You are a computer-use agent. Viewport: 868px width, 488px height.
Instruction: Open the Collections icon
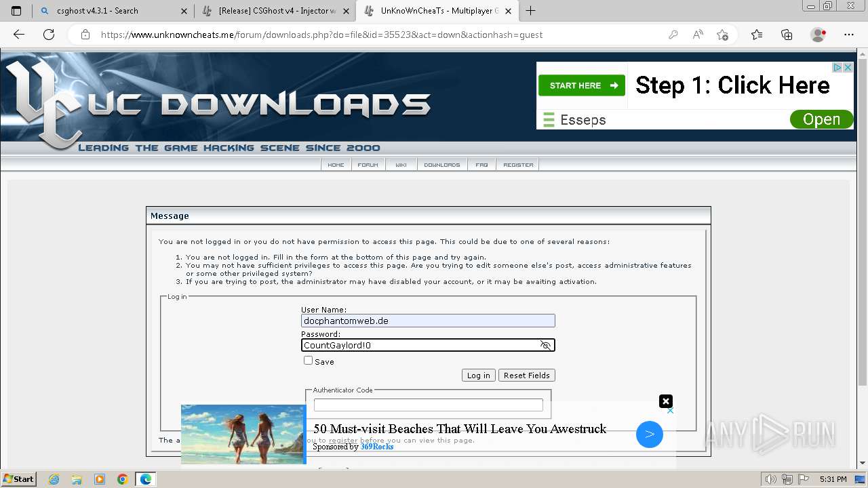pyautogui.click(x=787, y=35)
